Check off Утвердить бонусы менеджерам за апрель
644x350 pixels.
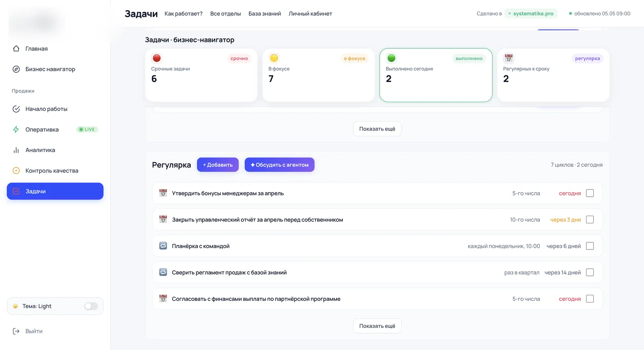[x=590, y=193]
